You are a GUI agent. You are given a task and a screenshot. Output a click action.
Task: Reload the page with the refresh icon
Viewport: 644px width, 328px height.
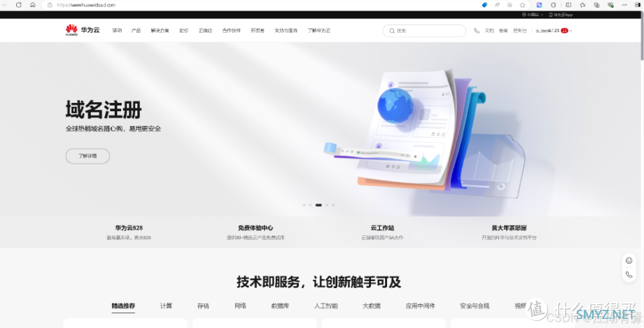click(x=18, y=5)
